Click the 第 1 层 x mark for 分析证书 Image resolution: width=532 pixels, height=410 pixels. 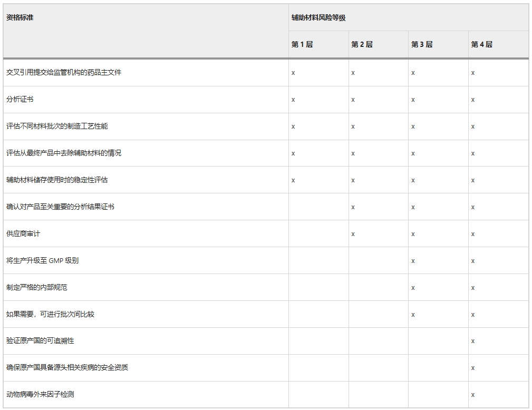(293, 100)
